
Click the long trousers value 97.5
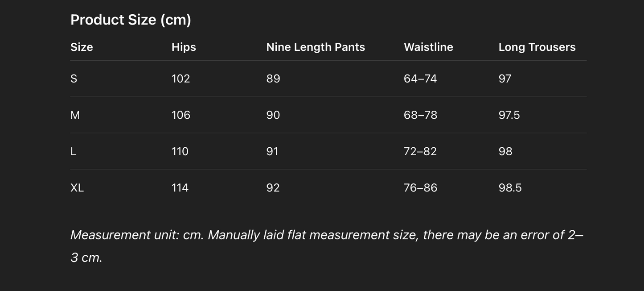(509, 115)
